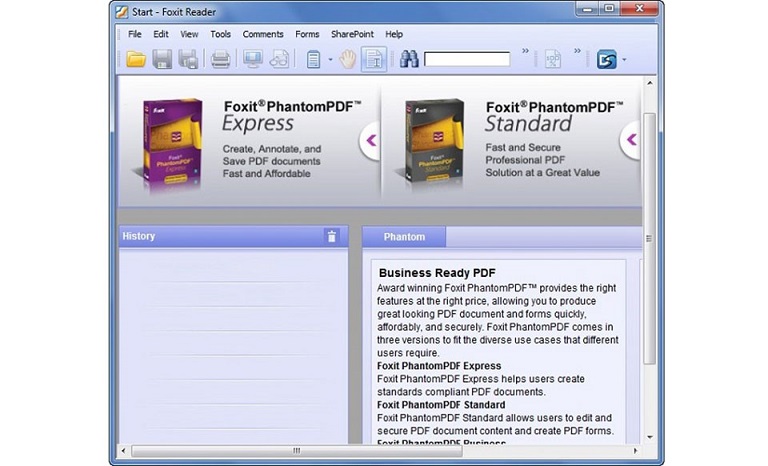Click the Save floppy disk icon
Image resolution: width=768 pixels, height=466 pixels.
pos(162,59)
